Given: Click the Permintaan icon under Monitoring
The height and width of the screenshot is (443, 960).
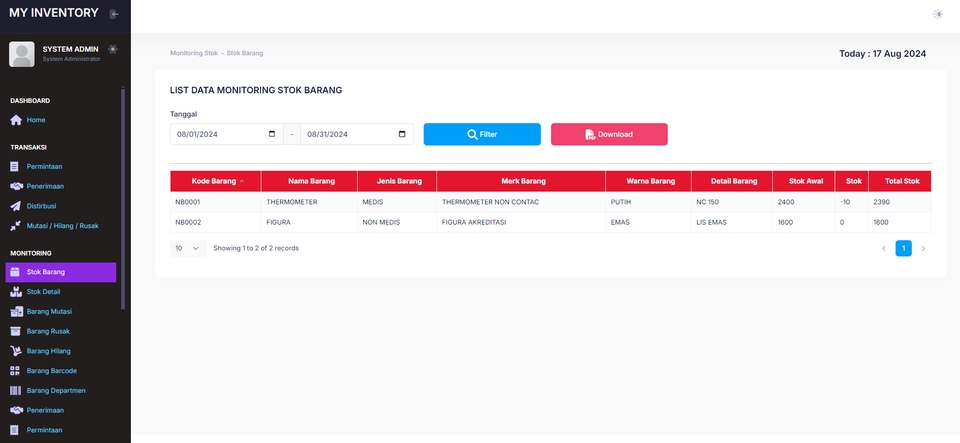Looking at the screenshot, I should coord(15,430).
